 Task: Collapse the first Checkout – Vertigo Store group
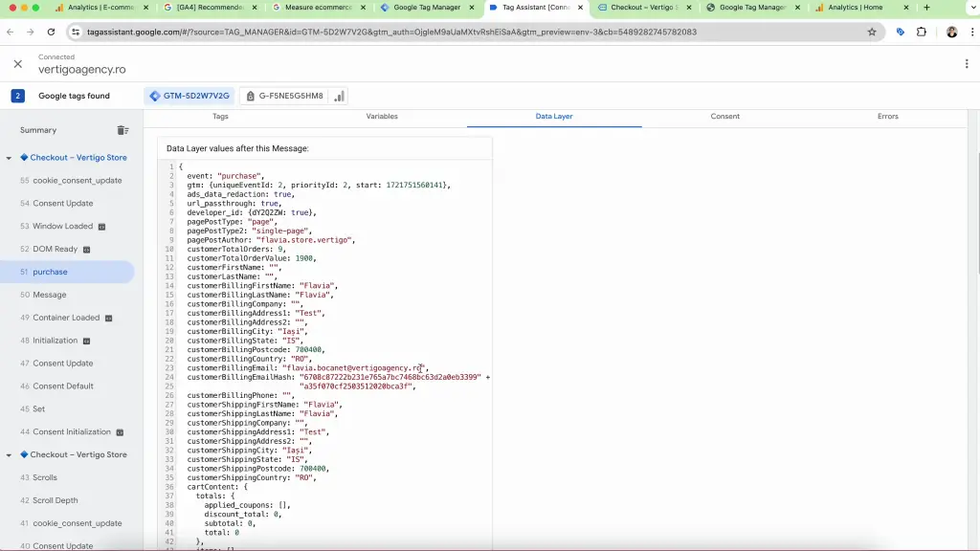[9, 158]
